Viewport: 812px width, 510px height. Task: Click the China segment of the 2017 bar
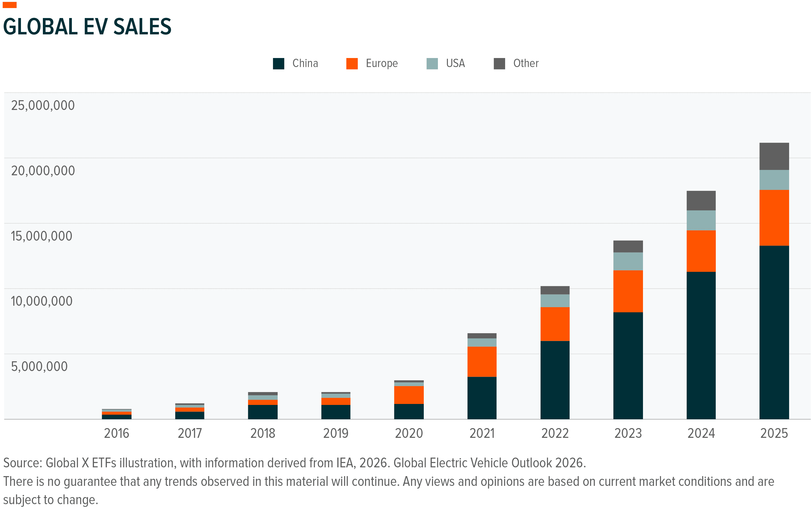[190, 416]
